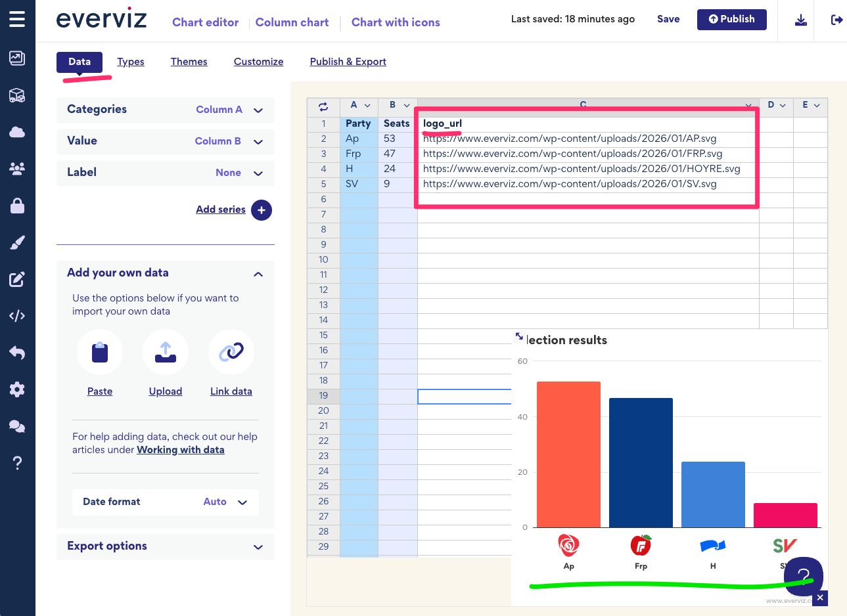Click the Link data text link
Image resolution: width=847 pixels, height=616 pixels.
pos(231,391)
